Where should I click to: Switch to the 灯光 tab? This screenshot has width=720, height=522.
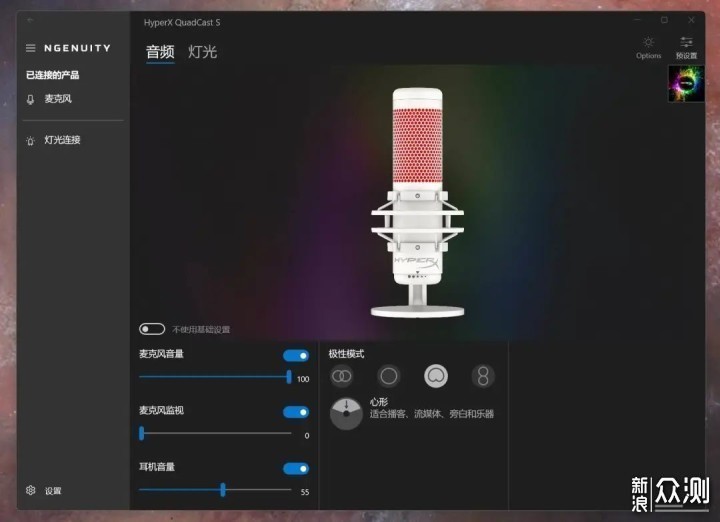pyautogui.click(x=202, y=52)
